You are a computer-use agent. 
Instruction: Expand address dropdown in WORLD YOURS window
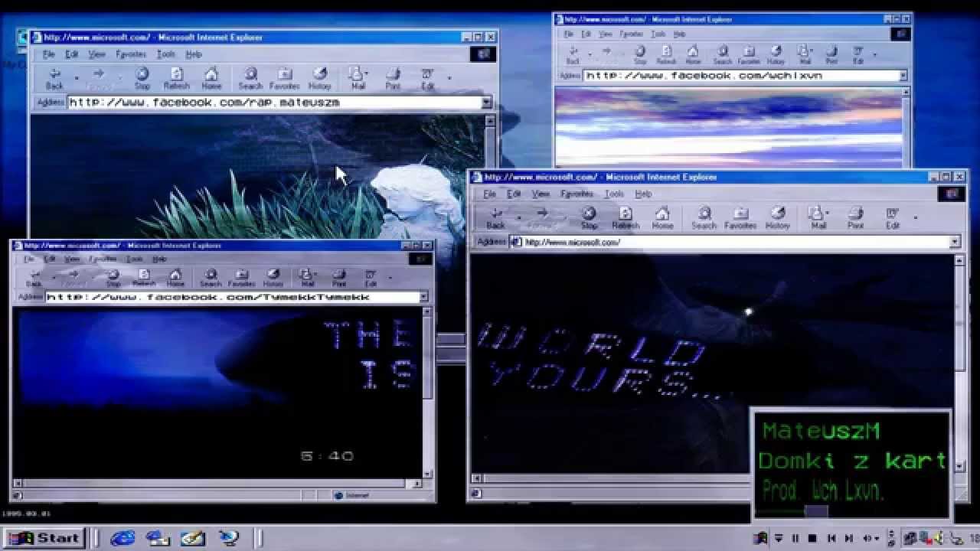click(955, 242)
